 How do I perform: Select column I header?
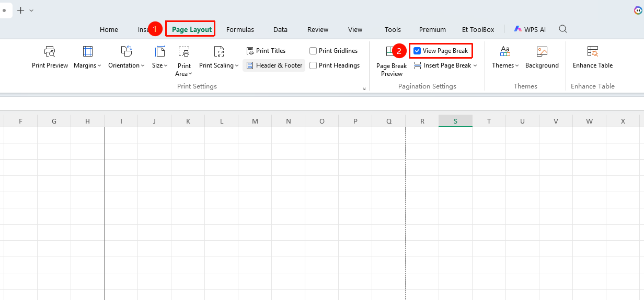click(x=121, y=121)
